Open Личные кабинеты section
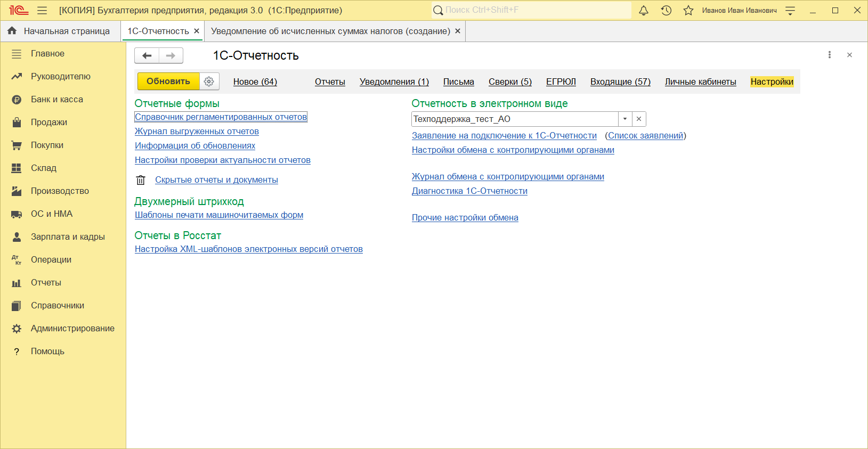This screenshot has width=868, height=449. pyautogui.click(x=701, y=82)
